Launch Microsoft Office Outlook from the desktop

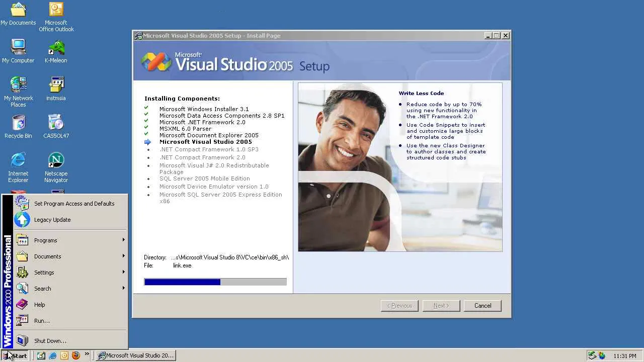point(56,17)
